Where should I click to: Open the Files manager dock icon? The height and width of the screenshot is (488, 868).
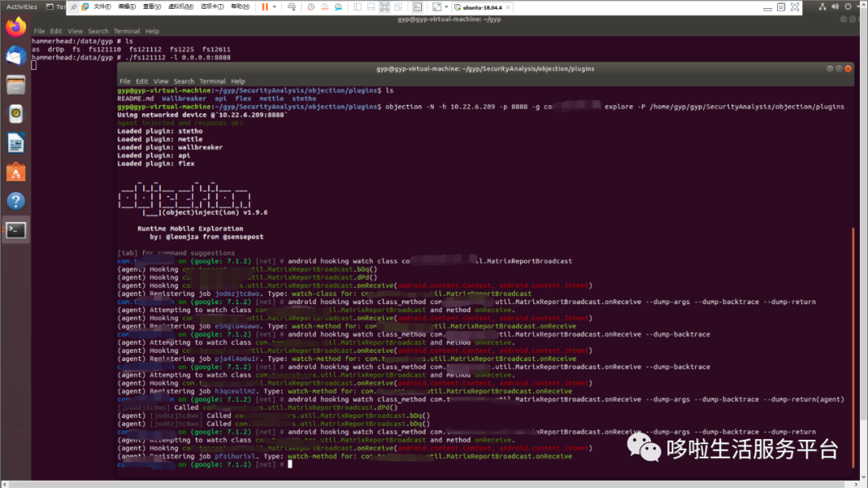pyautogui.click(x=16, y=84)
